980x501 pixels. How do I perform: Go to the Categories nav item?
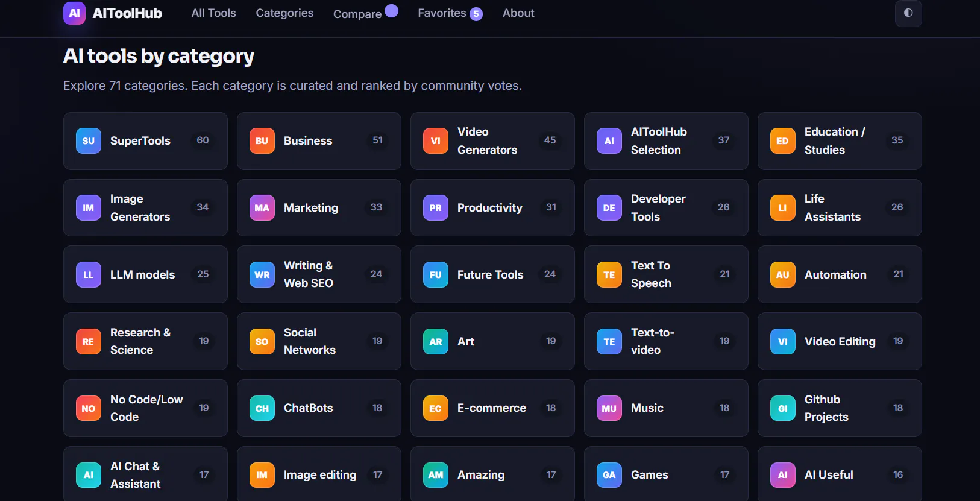284,13
